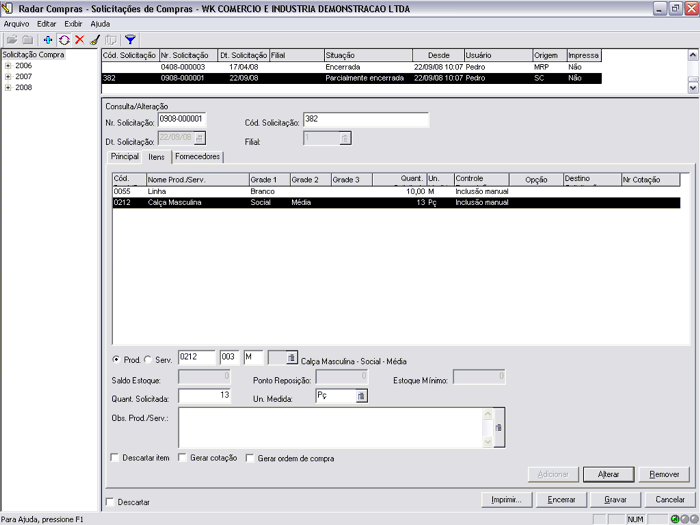The image size is (700, 525).
Task: Click lookup icon beside Obs. Prod./Serv. box
Action: pyautogui.click(x=498, y=427)
